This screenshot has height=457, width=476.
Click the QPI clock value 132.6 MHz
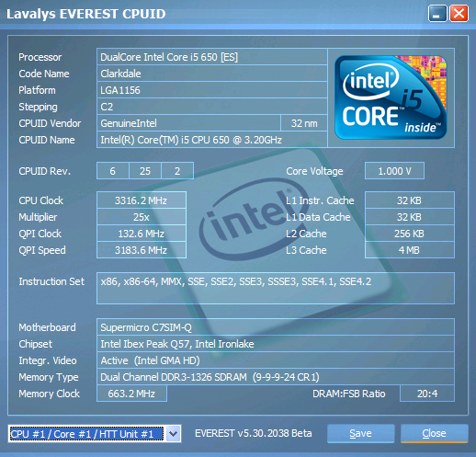click(142, 234)
